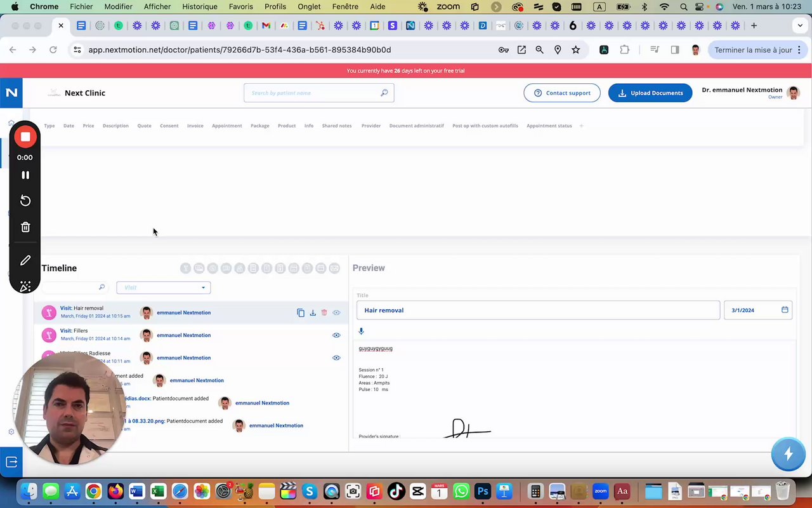Viewport: 812px width, 508px height.
Task: Add a column with the plus icon
Action: point(581,126)
